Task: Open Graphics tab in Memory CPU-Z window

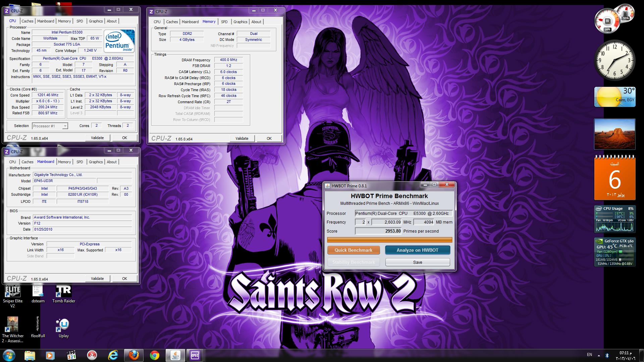Action: 240,22
